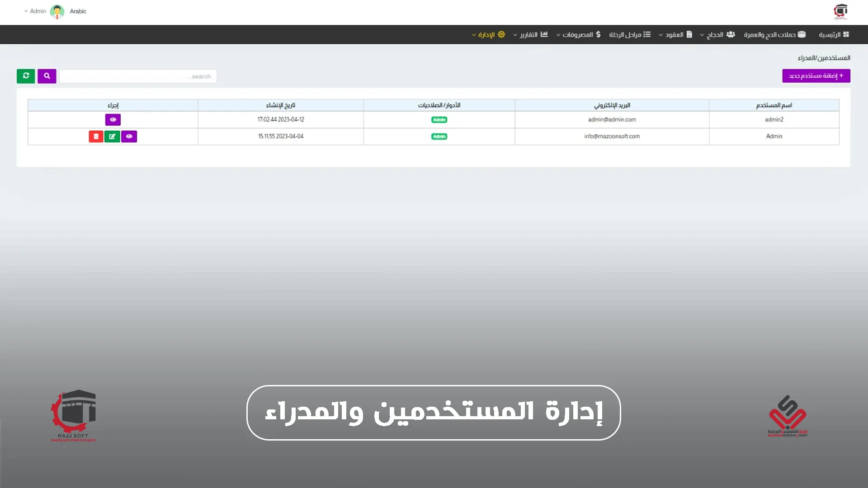Click the Arabic language link
This screenshot has height=488, width=868.
tap(78, 11)
